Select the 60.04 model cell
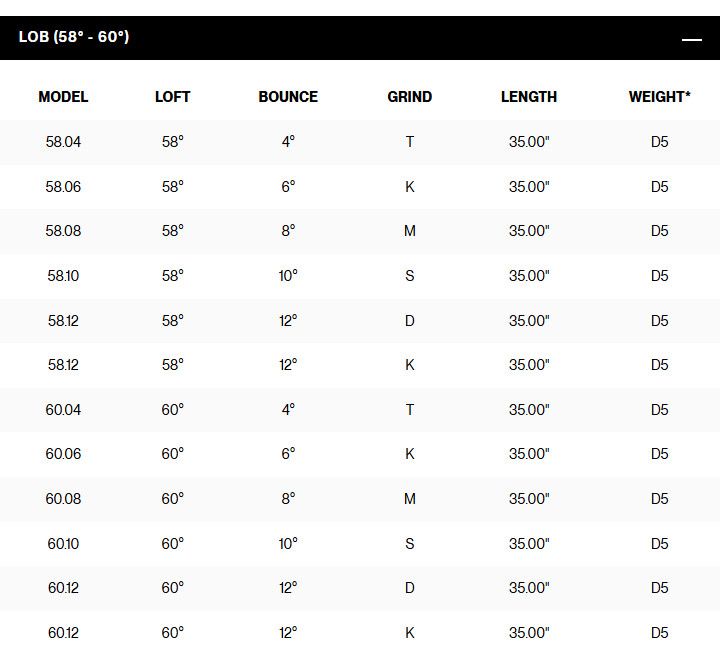 (x=63, y=410)
